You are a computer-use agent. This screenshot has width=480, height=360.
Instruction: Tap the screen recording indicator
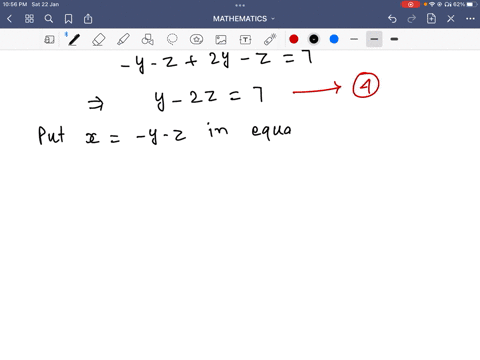tap(410, 4)
